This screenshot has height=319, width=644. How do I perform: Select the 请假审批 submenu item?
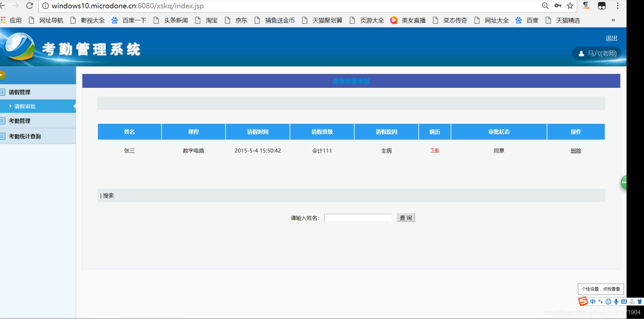click(x=38, y=106)
